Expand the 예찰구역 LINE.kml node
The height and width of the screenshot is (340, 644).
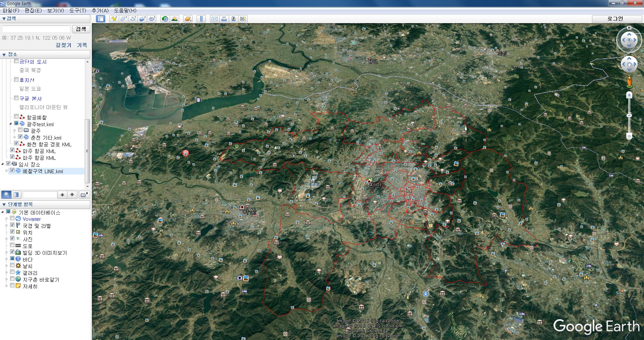pyautogui.click(x=7, y=171)
